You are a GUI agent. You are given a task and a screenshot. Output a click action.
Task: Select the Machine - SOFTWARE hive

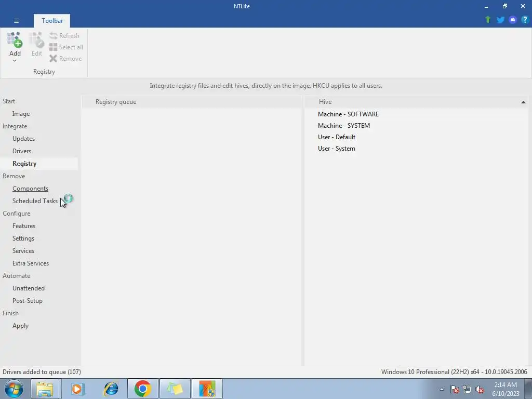[348, 114]
